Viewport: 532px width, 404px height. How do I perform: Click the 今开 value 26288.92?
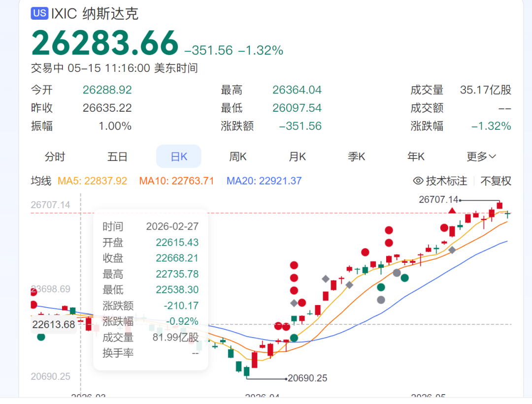click(x=107, y=90)
